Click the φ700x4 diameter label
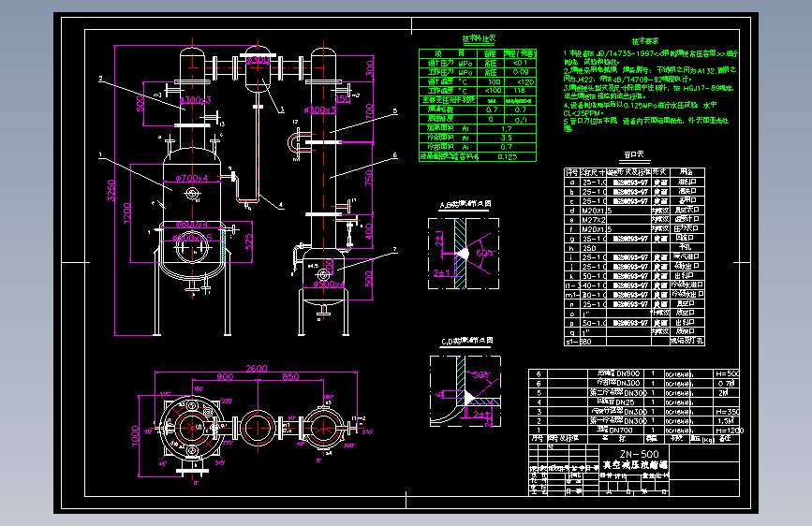 (192, 179)
